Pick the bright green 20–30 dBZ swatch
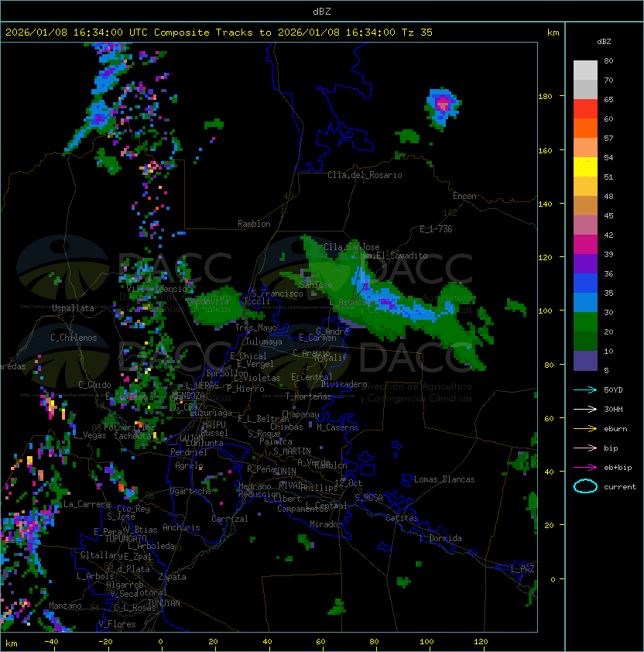 [585, 321]
